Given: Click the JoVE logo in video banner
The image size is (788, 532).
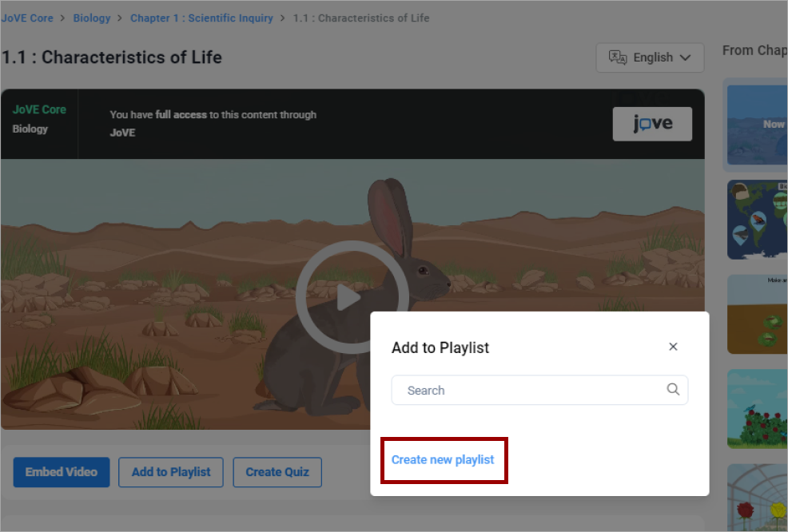Looking at the screenshot, I should (x=652, y=124).
